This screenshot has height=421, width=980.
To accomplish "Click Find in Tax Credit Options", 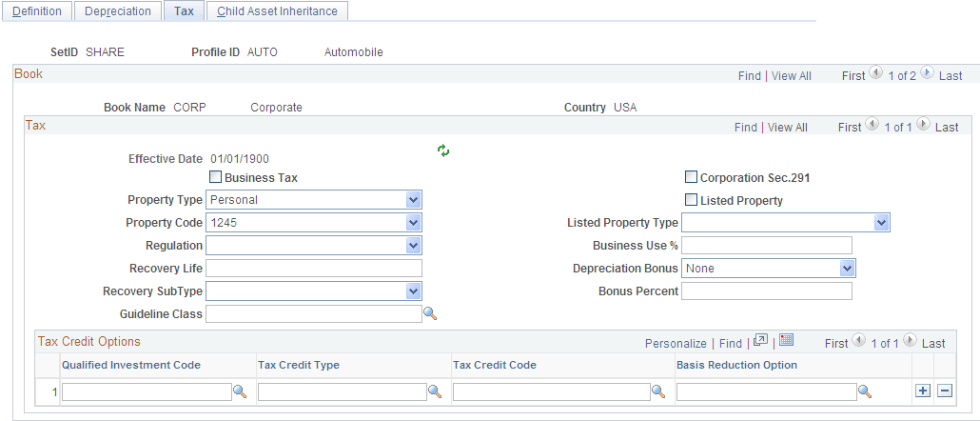I will [731, 344].
